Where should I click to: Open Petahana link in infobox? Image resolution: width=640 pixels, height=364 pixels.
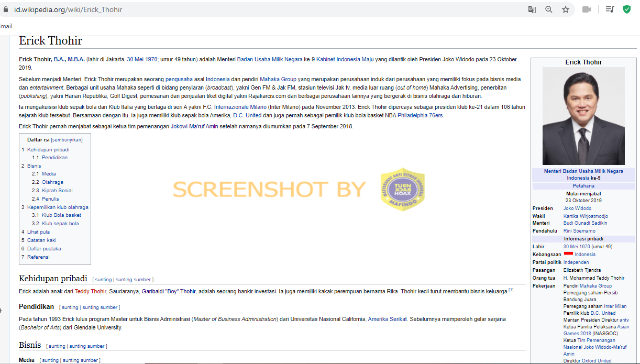click(x=583, y=185)
